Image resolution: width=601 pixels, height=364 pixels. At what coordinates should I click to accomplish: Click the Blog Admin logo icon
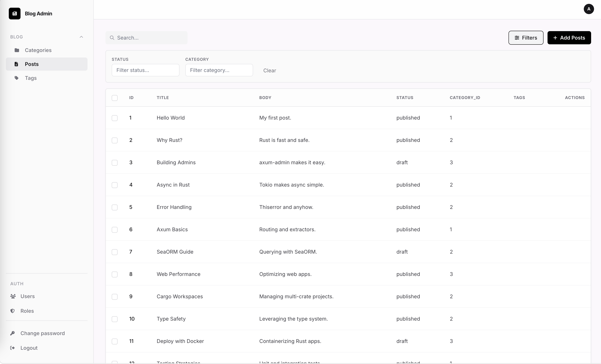click(14, 13)
